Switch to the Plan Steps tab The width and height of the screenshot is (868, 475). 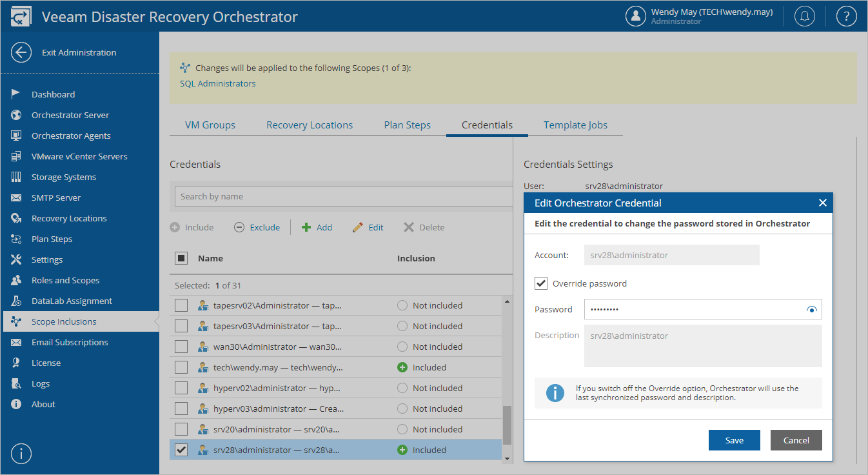[x=407, y=125]
